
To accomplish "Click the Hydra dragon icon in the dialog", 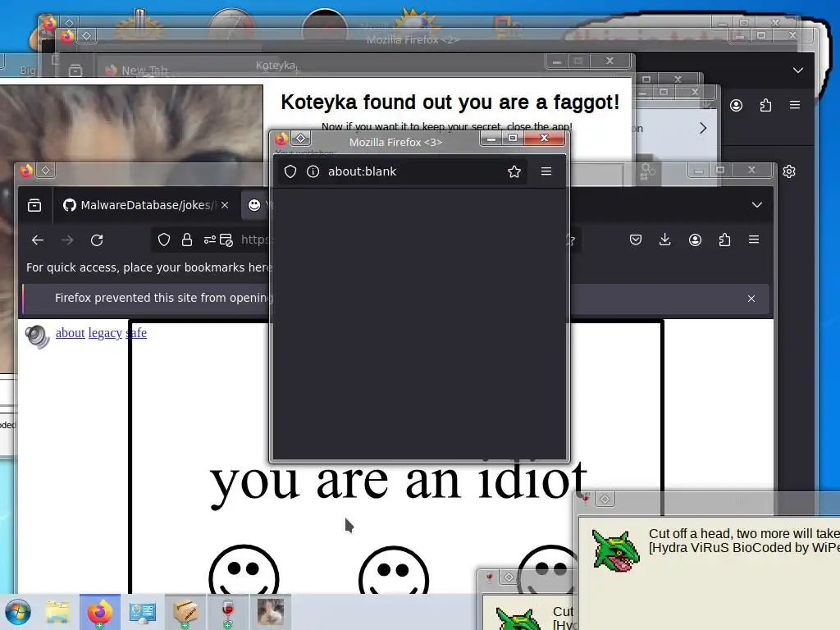I will (615, 550).
